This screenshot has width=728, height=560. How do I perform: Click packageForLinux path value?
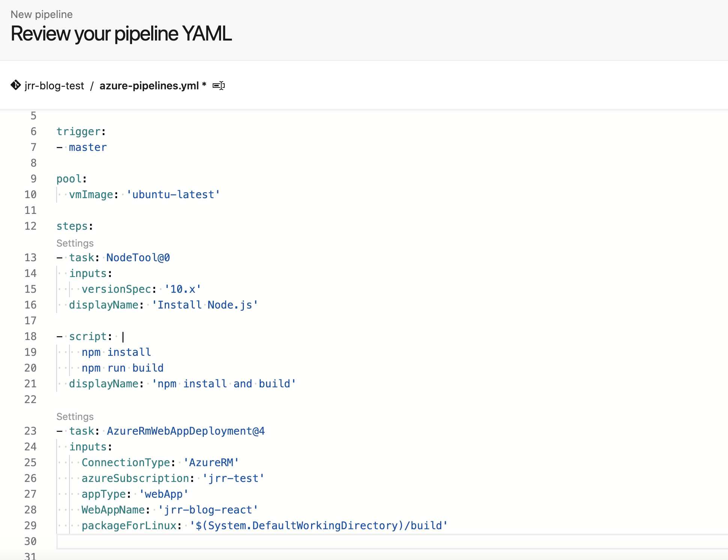pos(318,525)
